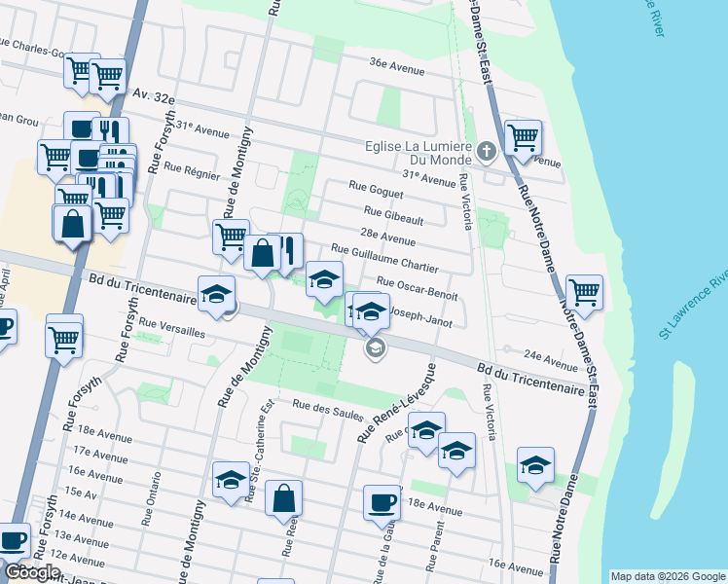Viewport: 728px width, 584px height.
Task: Open the school marker just right of Rue René-Lévesque
Action: coord(426,431)
